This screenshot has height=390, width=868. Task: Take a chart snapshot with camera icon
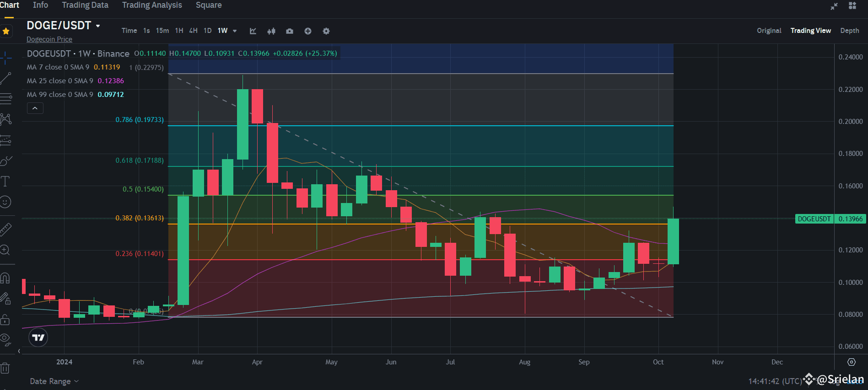290,31
